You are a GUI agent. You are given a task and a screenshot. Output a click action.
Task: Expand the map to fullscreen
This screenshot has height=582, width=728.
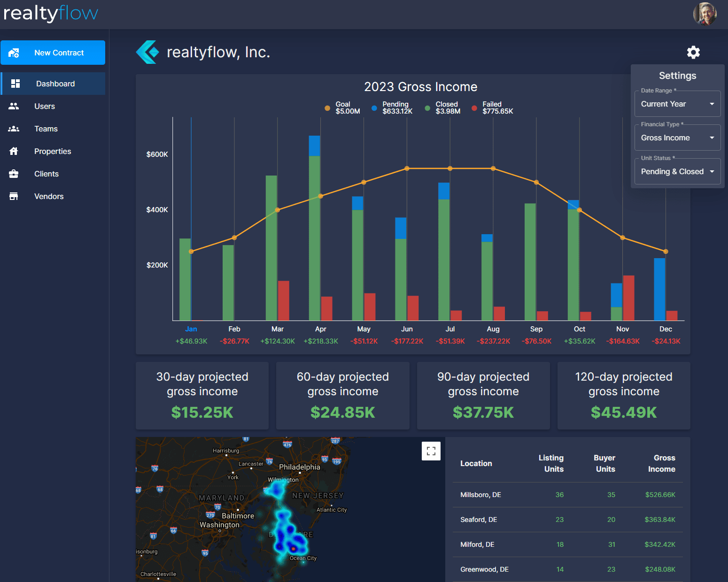431,451
